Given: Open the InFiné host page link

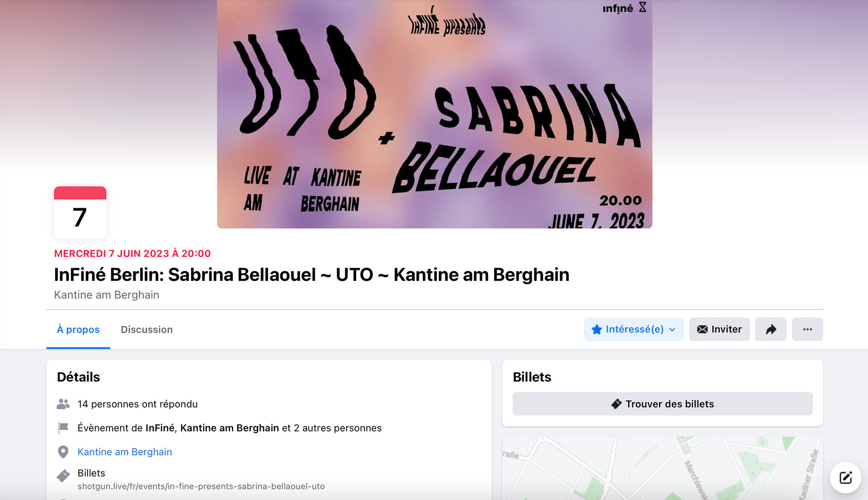Looking at the screenshot, I should click(x=160, y=428).
